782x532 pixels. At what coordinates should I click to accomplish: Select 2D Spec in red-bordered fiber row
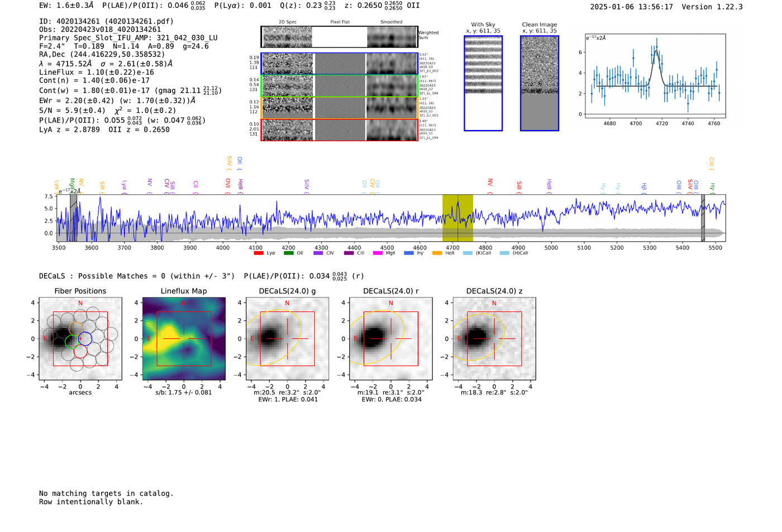coord(288,130)
